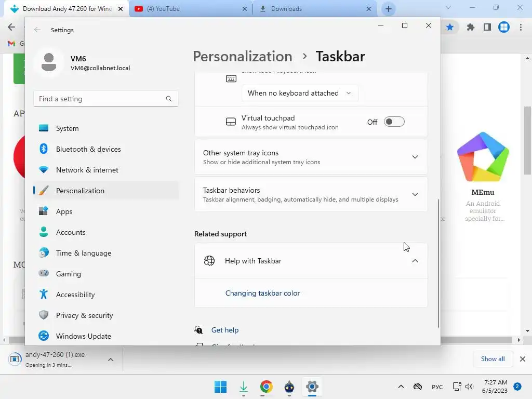Open Accessibility settings category
The width and height of the screenshot is (532, 399).
click(x=106, y=295)
